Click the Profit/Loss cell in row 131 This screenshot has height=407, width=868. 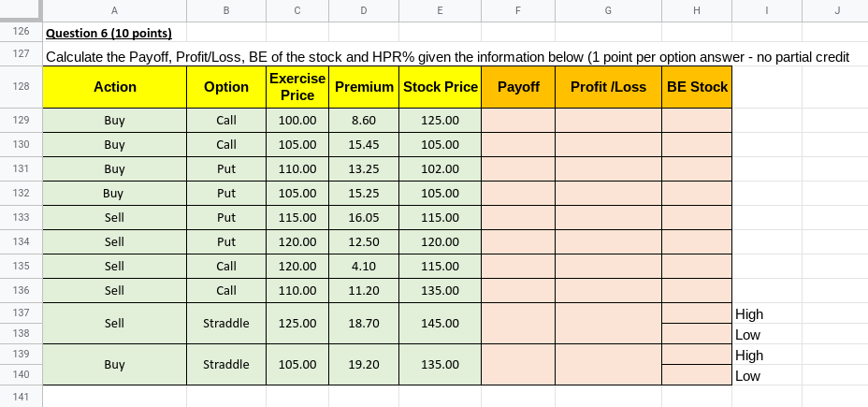coord(608,169)
